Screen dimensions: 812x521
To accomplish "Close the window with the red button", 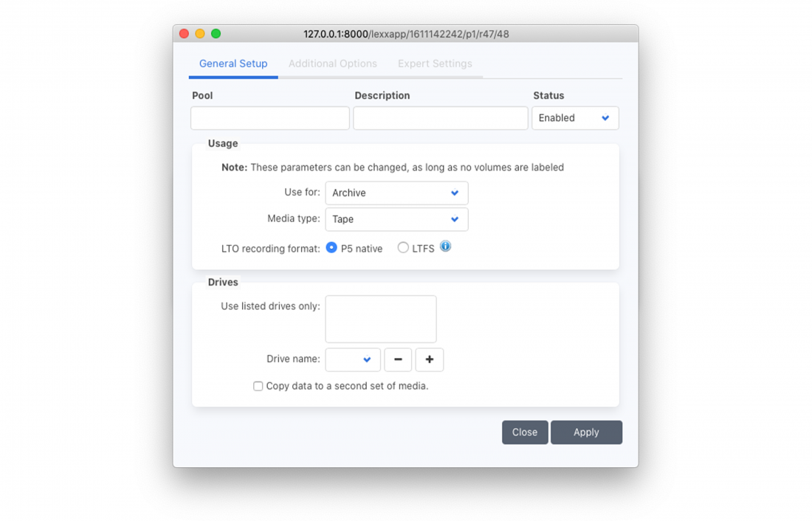I will coord(184,34).
